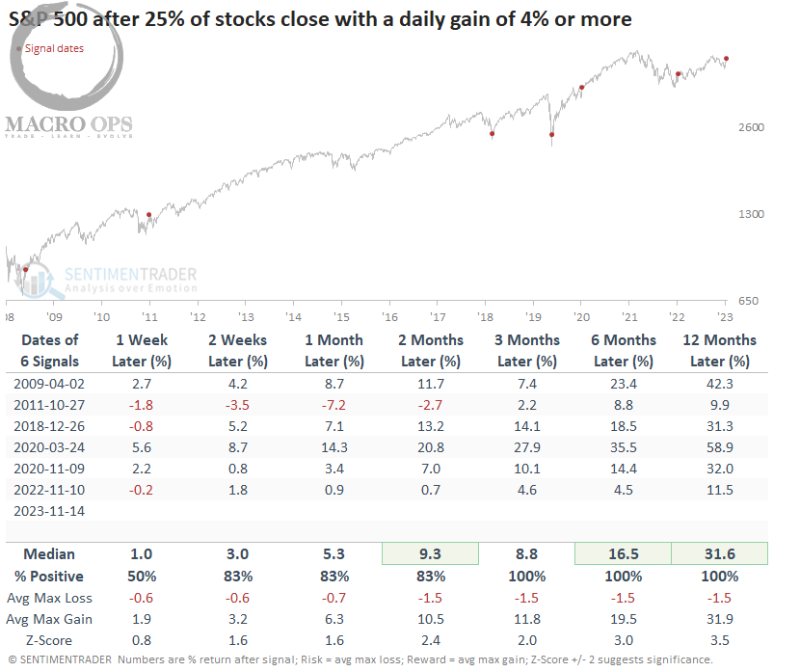
Task: Click the red Signal dates legend dot
Action: pos(19,49)
